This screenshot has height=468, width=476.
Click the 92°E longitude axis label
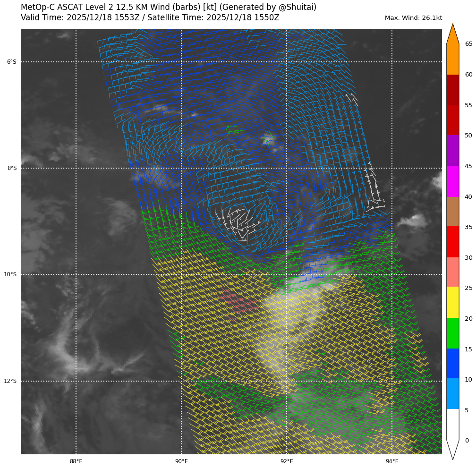click(x=287, y=461)
